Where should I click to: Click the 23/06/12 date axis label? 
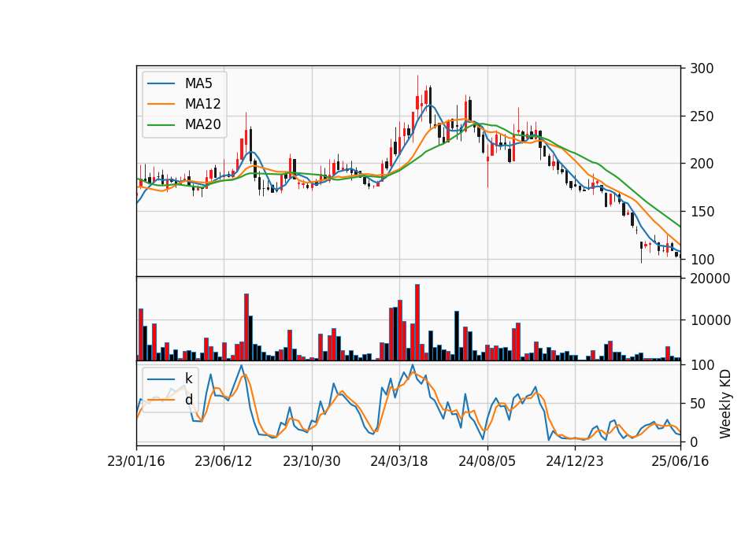223,461
